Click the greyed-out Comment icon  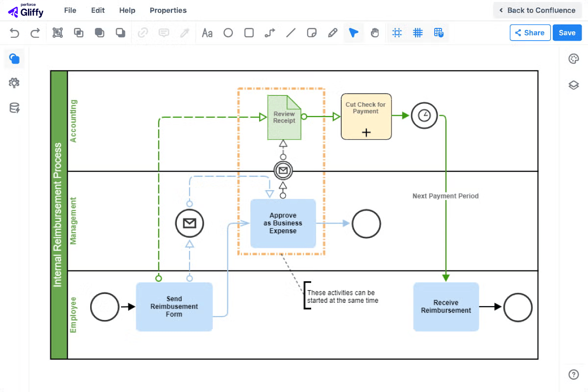click(164, 33)
